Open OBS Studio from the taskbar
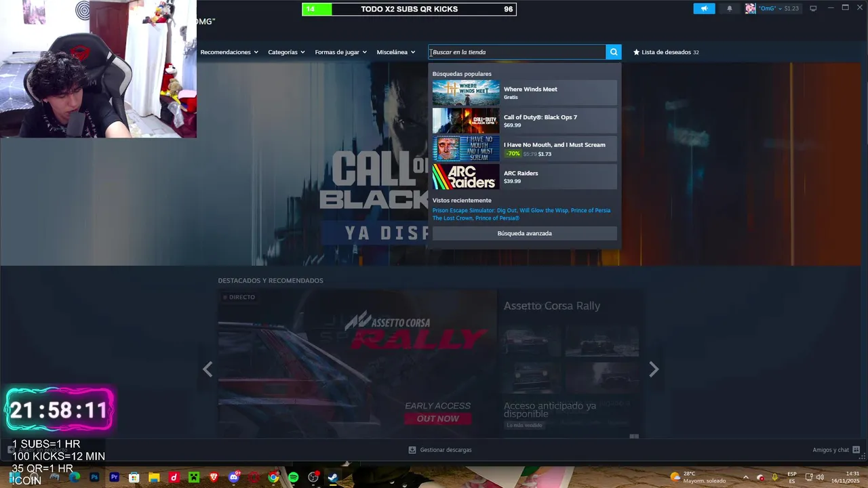868x488 pixels. (313, 477)
